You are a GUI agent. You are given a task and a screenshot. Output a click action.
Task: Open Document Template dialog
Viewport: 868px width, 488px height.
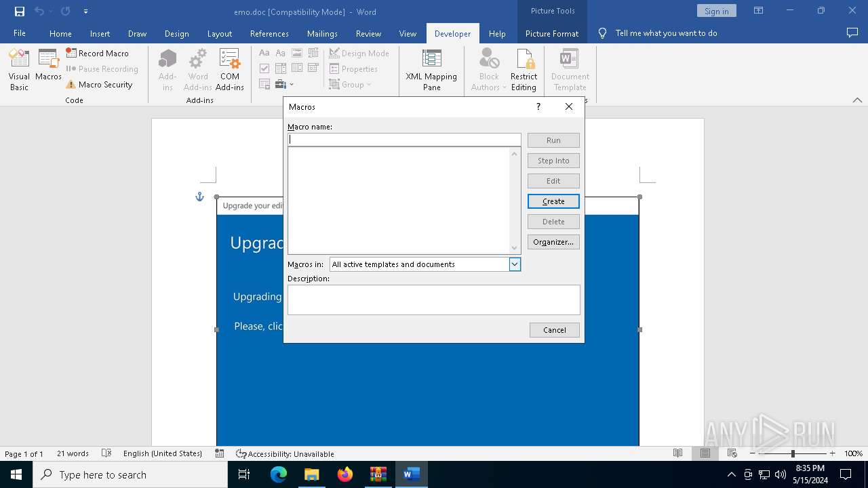570,70
